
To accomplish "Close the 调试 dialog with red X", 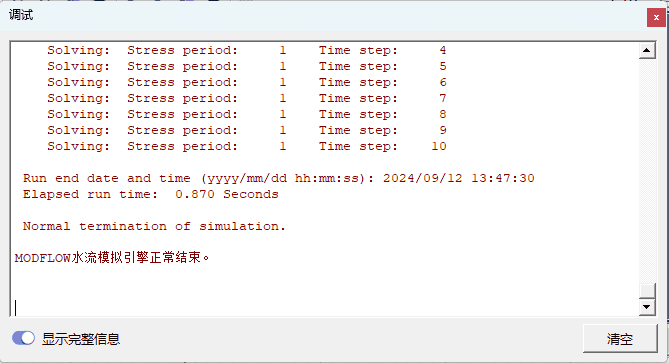I will point(656,17).
